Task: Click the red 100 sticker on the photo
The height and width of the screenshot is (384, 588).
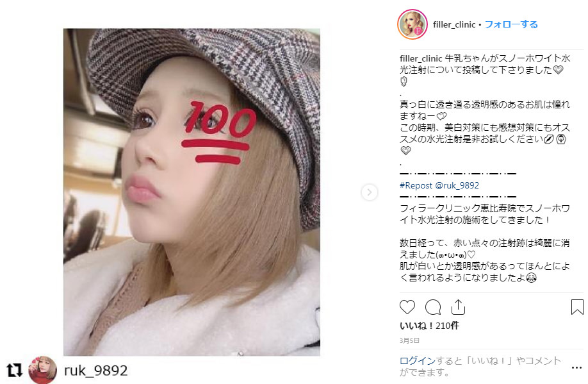Action: [219, 133]
